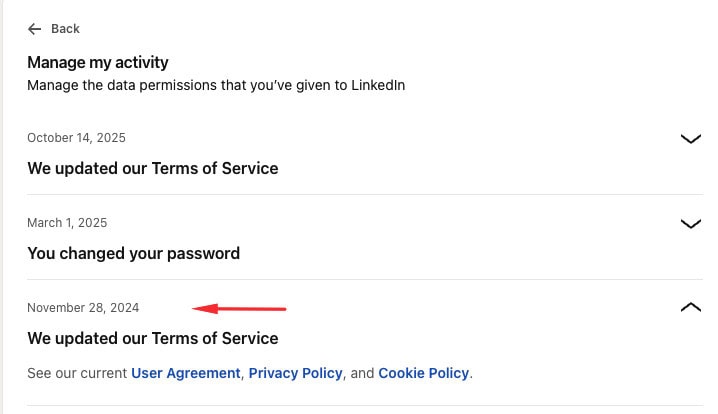Viewport: 718px width, 414px height.
Task: Click the 'March 1, 2025' date label
Action: 67,223
